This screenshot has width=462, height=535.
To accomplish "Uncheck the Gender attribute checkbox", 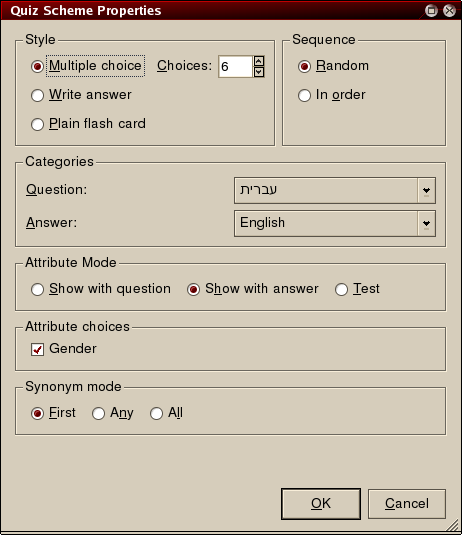I will click(x=37, y=349).
